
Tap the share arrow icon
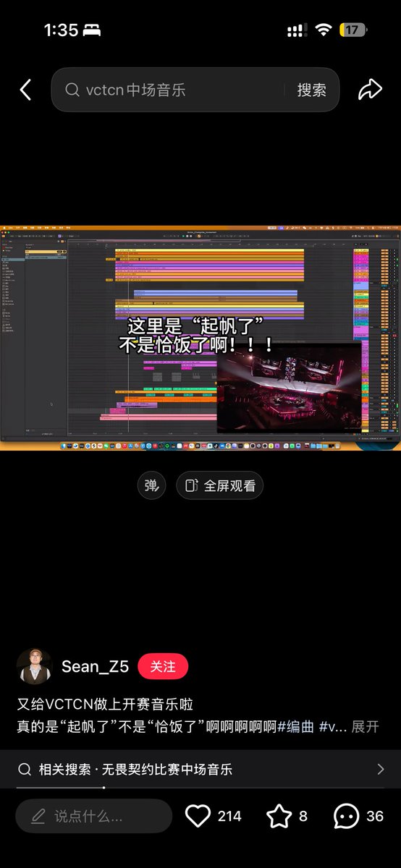coord(370,90)
